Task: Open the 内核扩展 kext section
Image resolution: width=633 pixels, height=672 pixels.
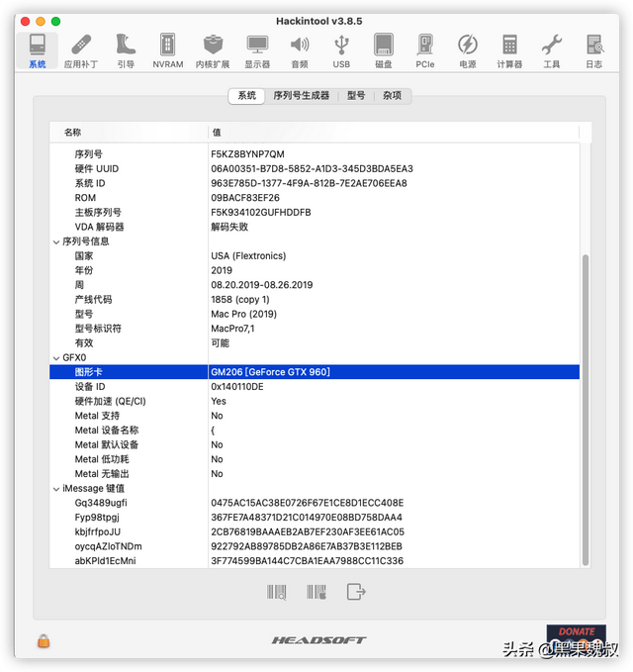Action: coord(213,50)
